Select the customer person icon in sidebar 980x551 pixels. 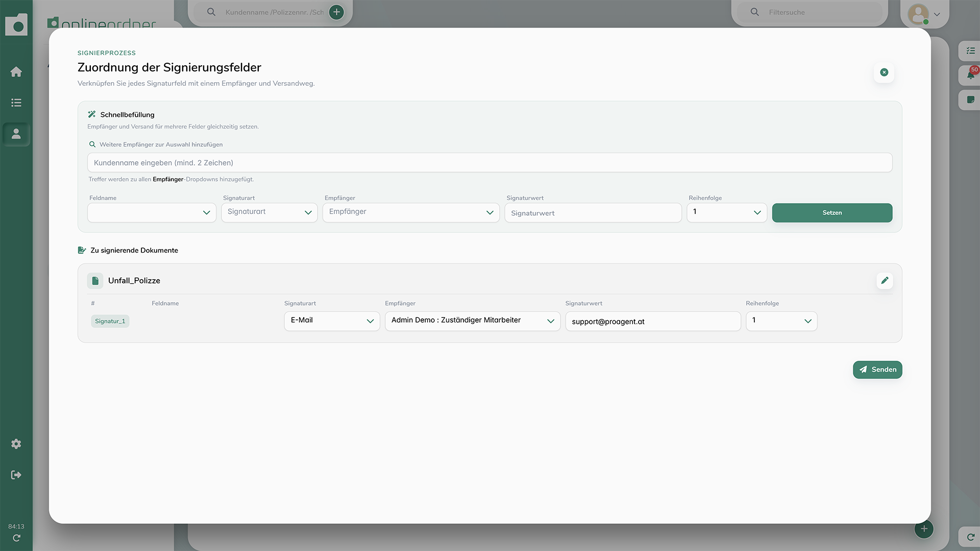pyautogui.click(x=16, y=134)
